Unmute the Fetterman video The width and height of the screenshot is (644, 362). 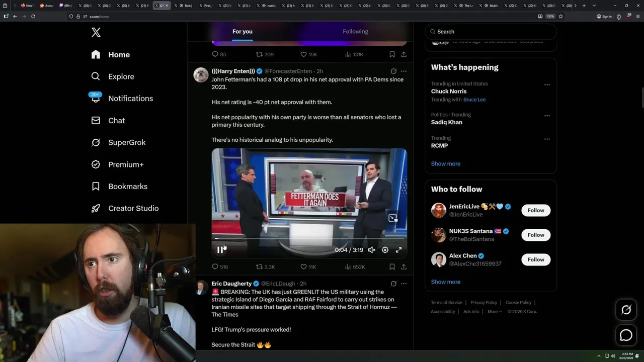(x=371, y=250)
